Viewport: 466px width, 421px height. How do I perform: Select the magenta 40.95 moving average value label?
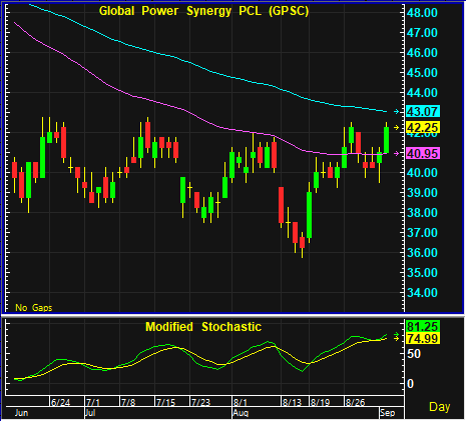423,153
